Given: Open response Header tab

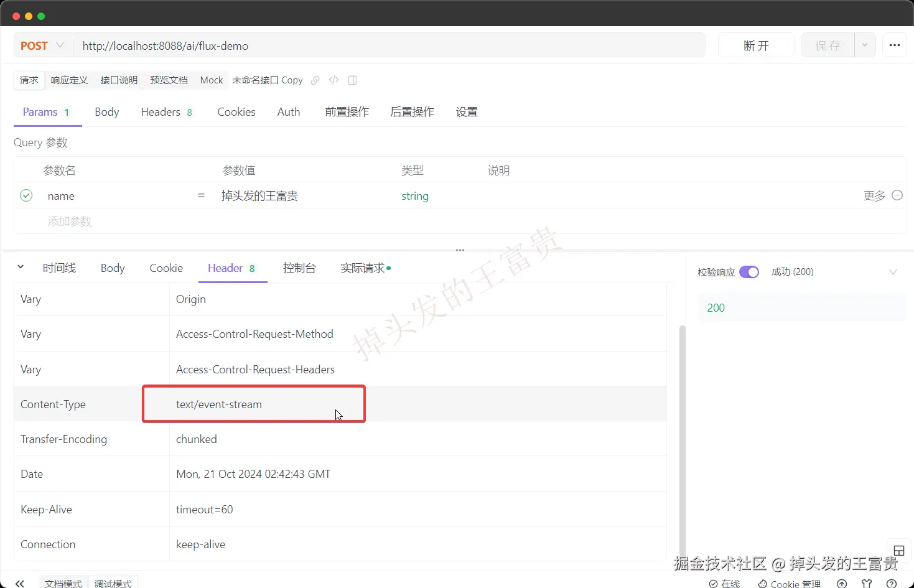Looking at the screenshot, I should 231,268.
